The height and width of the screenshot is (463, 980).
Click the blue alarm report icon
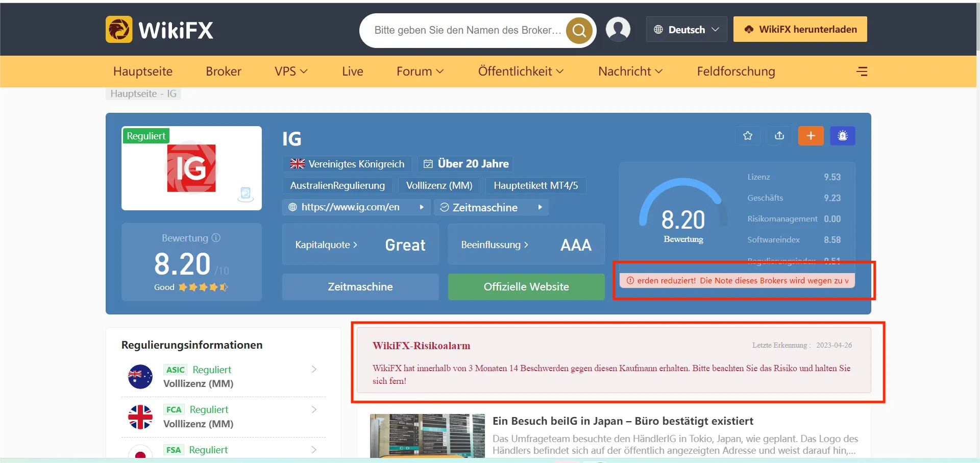pyautogui.click(x=843, y=136)
